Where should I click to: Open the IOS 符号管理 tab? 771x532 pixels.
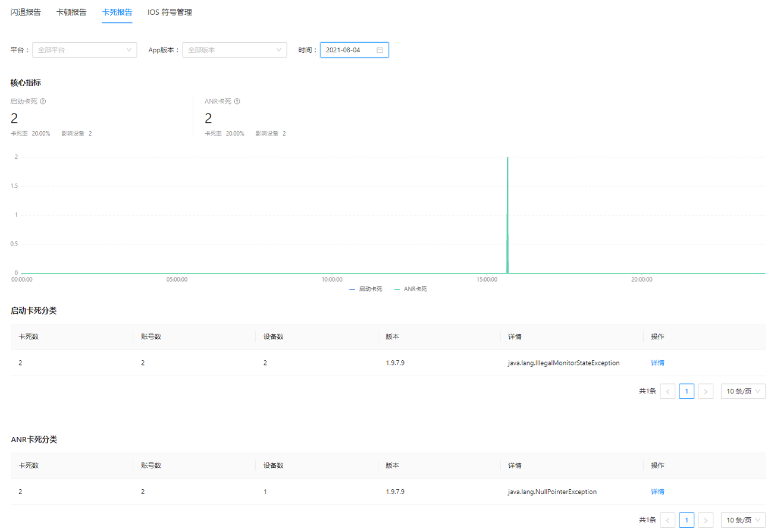pyautogui.click(x=170, y=12)
